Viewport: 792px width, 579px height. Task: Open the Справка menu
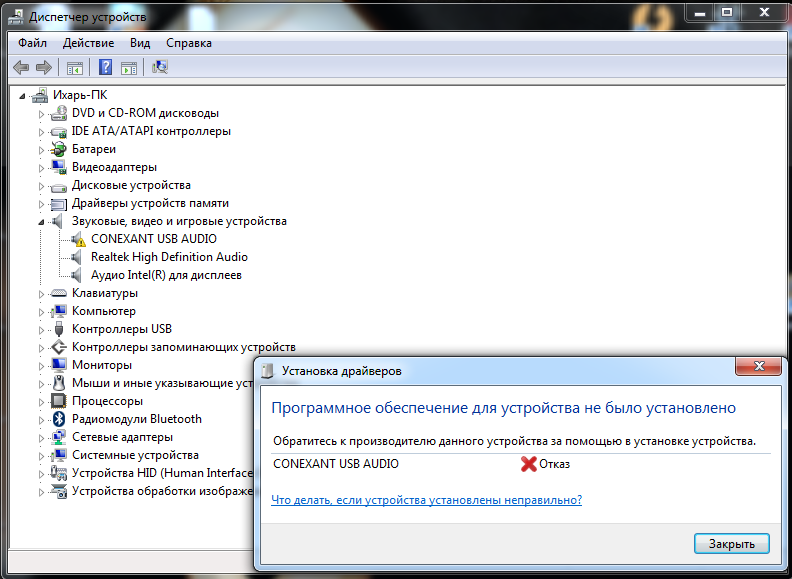[189, 43]
